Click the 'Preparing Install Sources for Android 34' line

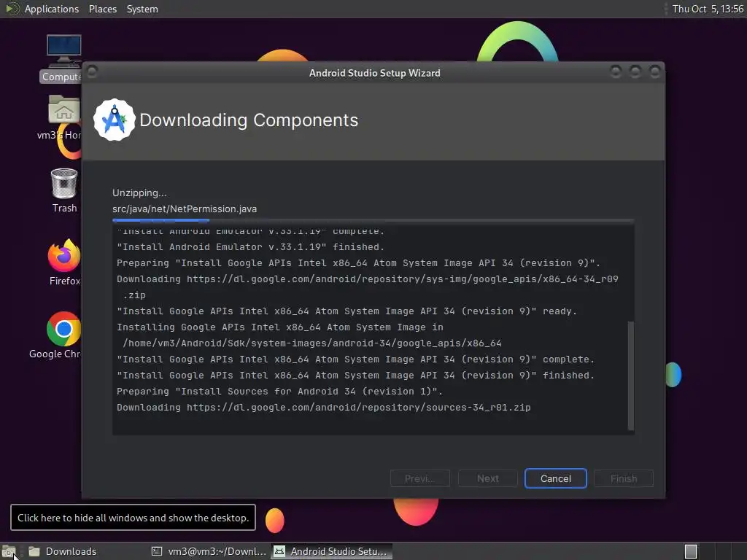(279, 391)
